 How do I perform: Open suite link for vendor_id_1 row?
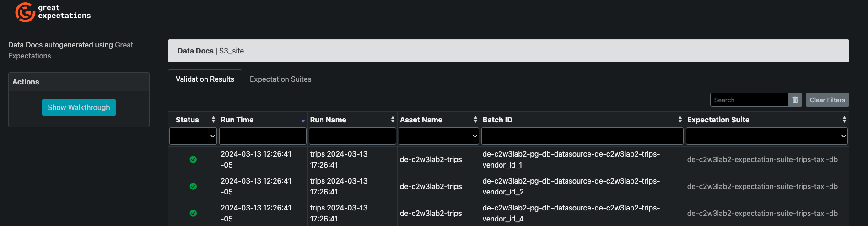click(x=762, y=159)
